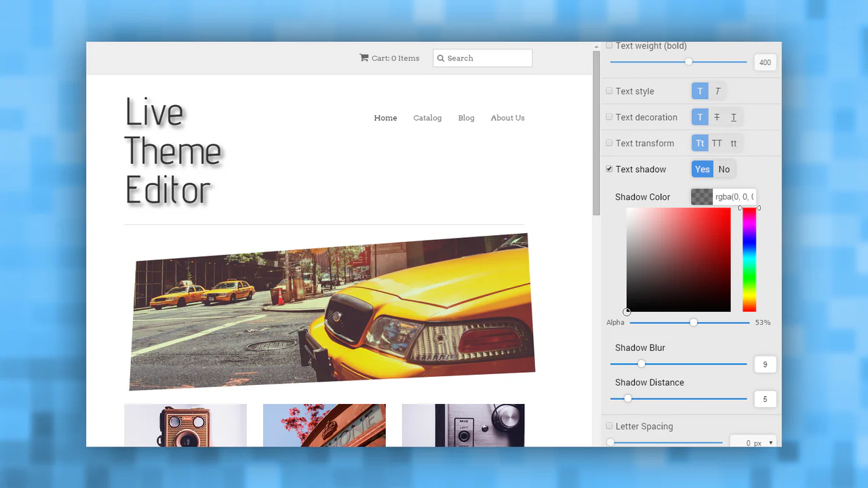Click the Shadow Blur slider handle
The width and height of the screenshot is (868, 488).
(x=641, y=364)
